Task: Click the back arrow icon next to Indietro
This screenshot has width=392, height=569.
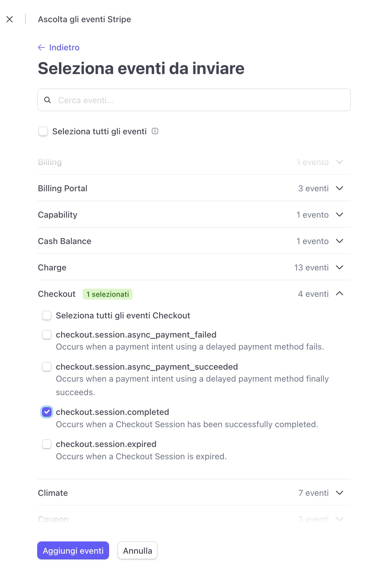Action: [41, 48]
